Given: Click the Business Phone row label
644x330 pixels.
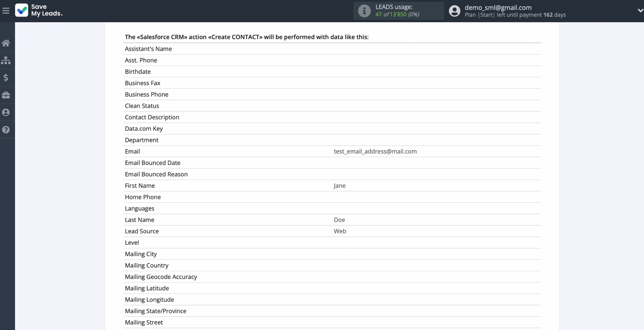Looking at the screenshot, I should pyautogui.click(x=146, y=94).
